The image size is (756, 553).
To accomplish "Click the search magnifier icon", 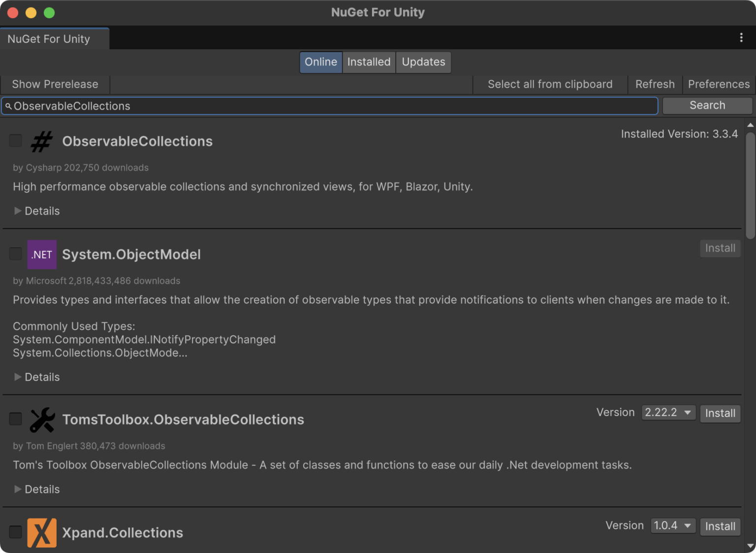I will pos(8,106).
